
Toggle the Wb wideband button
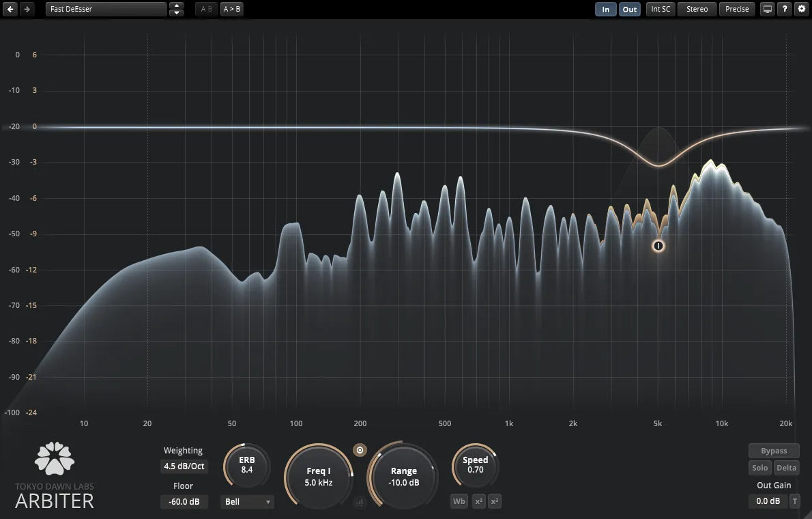(x=459, y=502)
